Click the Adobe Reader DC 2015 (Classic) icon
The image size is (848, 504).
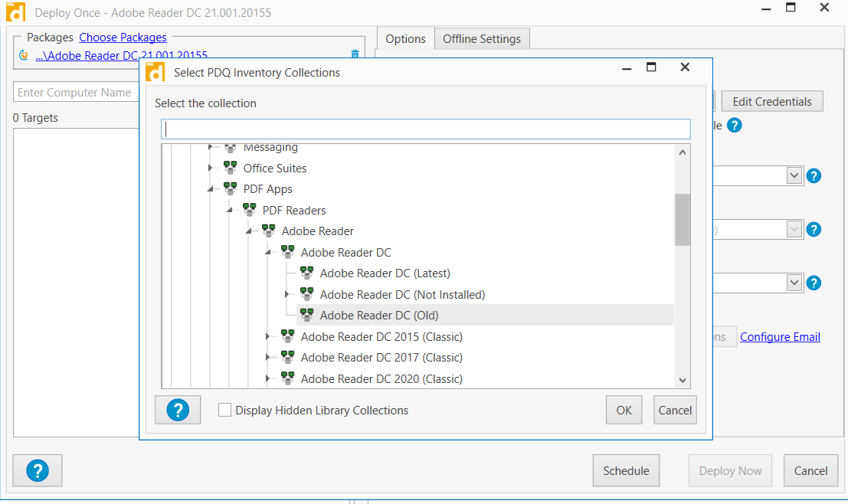(x=288, y=336)
